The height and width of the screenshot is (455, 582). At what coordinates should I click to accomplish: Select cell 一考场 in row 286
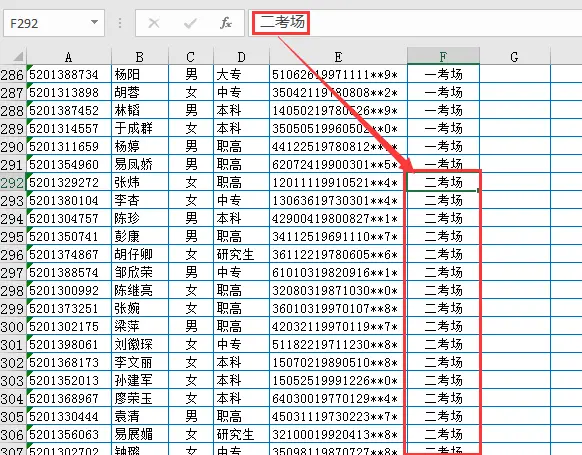coord(443,74)
